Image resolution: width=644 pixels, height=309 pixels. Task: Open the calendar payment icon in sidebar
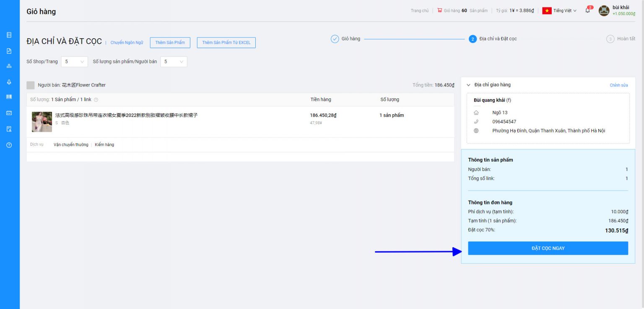pos(9,113)
